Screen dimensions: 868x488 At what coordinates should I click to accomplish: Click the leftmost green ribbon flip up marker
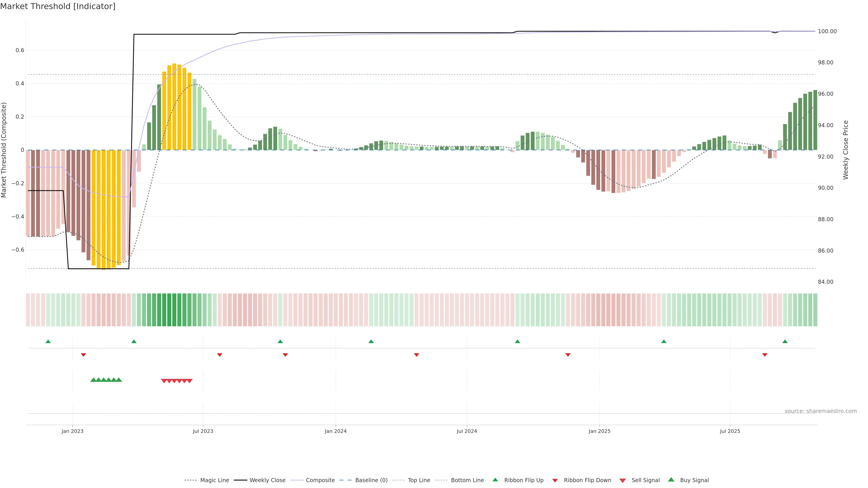tap(48, 342)
